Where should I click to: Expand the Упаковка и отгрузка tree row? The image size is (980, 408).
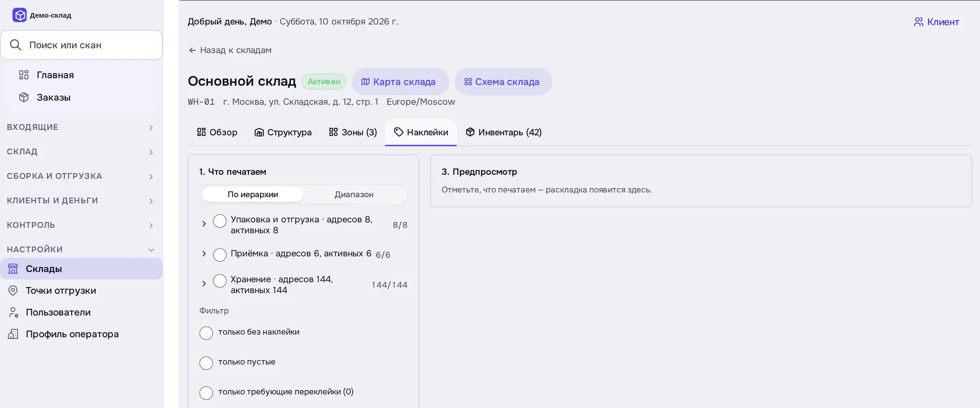(x=204, y=224)
